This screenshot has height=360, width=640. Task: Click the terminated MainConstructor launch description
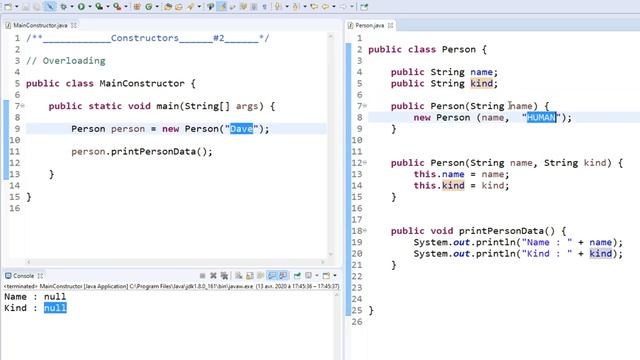[x=171, y=287]
